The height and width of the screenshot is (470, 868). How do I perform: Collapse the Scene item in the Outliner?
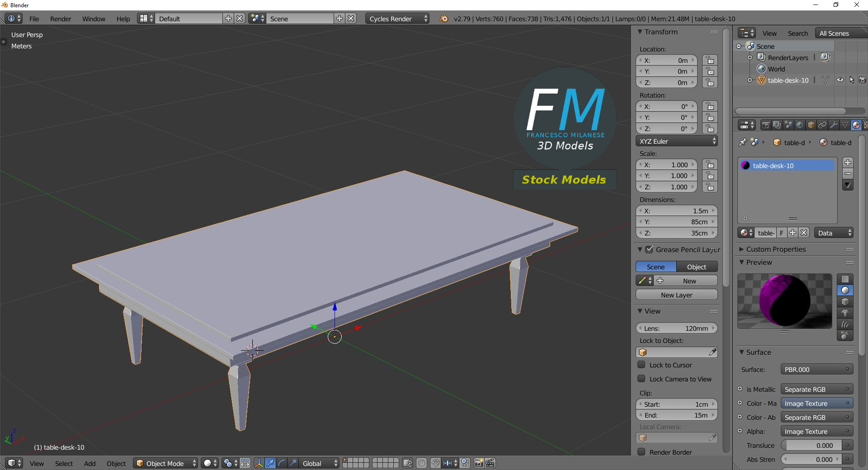coord(739,46)
